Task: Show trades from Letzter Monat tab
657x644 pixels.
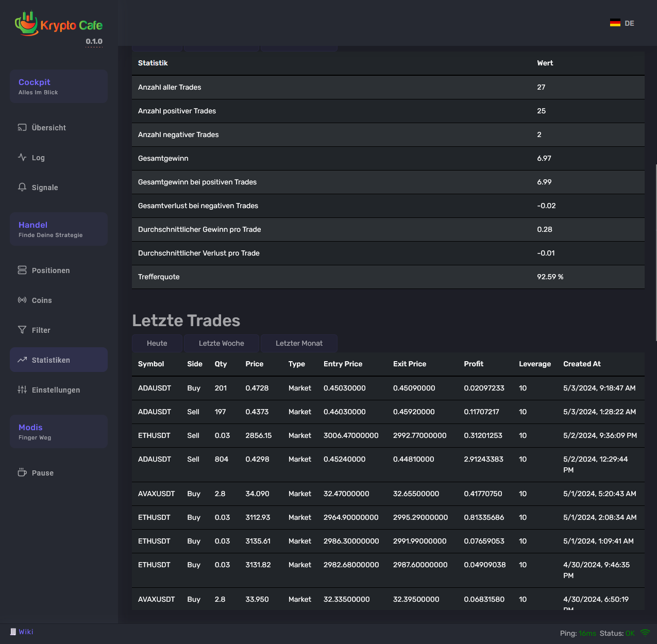Action: coord(299,344)
